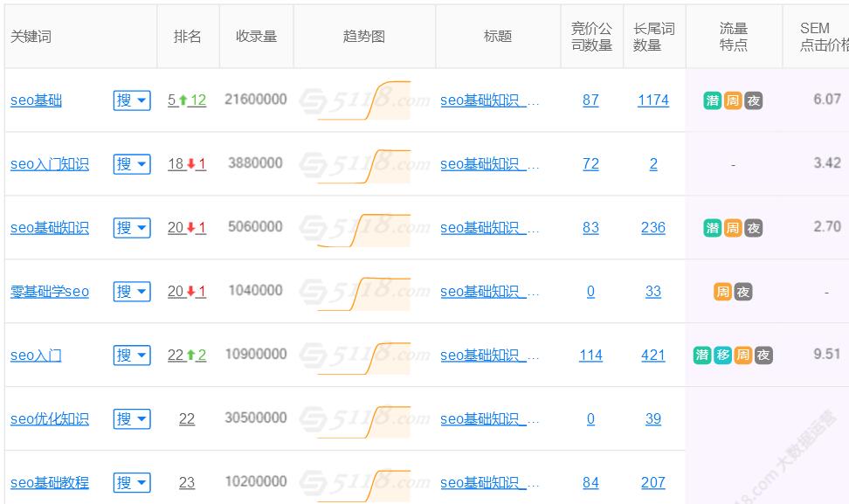Click the orange 周 badge in seo基础 row
This screenshot has width=849, height=504.
tap(733, 100)
